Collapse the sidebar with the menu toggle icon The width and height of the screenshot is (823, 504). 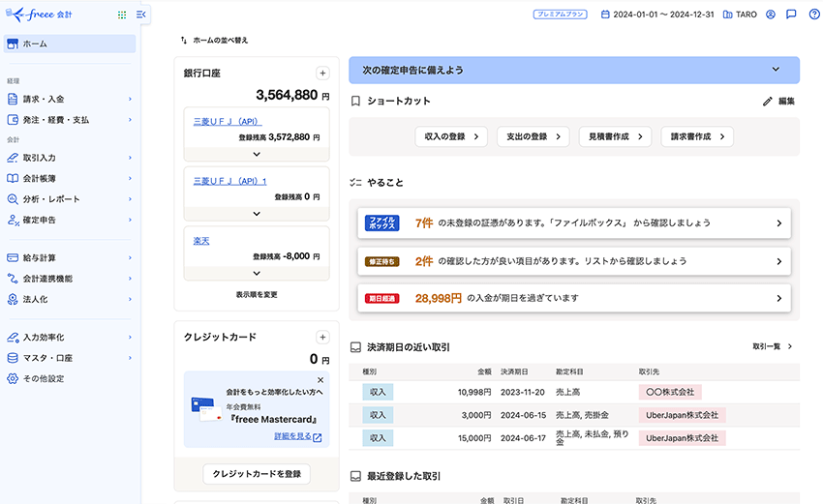pos(141,15)
